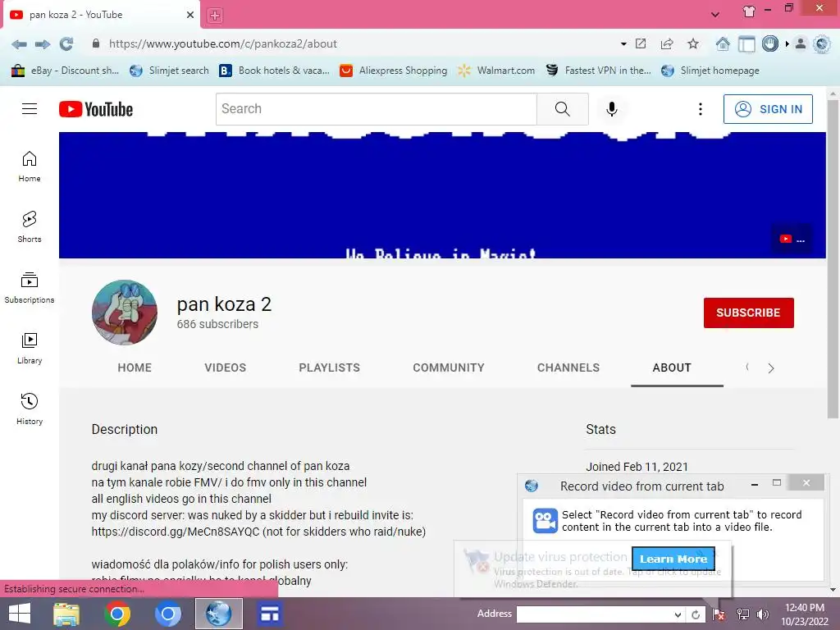Click channel banner YouTube link icon
This screenshot has height=630, width=840.
coord(792,240)
